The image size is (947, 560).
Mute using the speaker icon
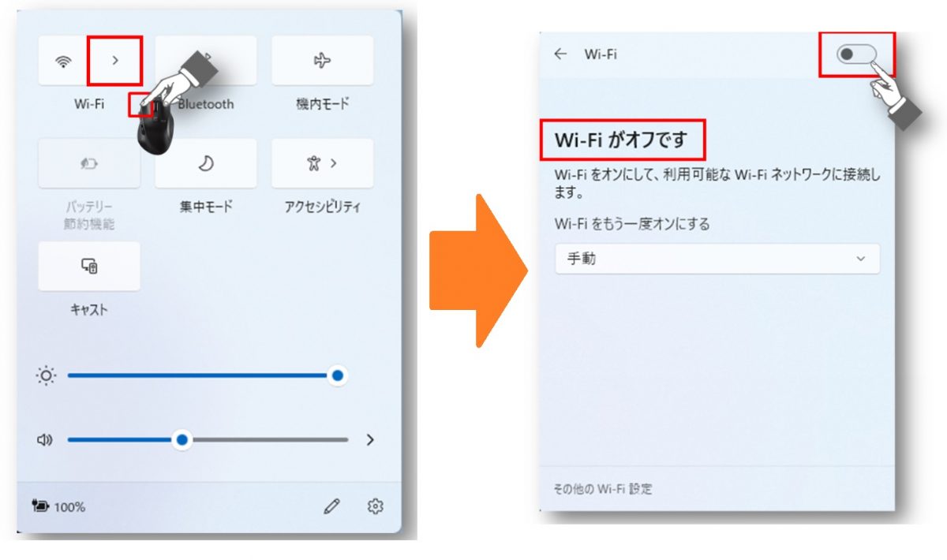click(x=45, y=440)
